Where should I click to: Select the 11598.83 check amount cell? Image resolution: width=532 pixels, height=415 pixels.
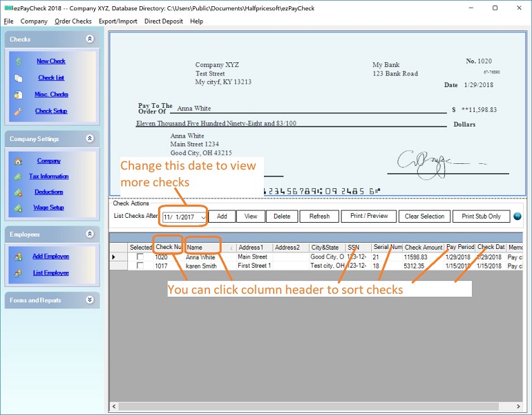click(424, 257)
